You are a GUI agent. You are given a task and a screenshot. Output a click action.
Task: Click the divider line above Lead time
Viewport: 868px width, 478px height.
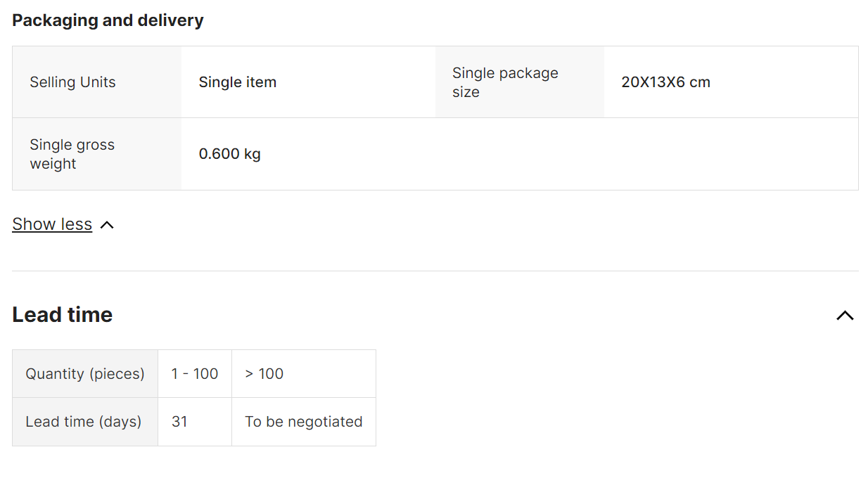tap(435, 271)
